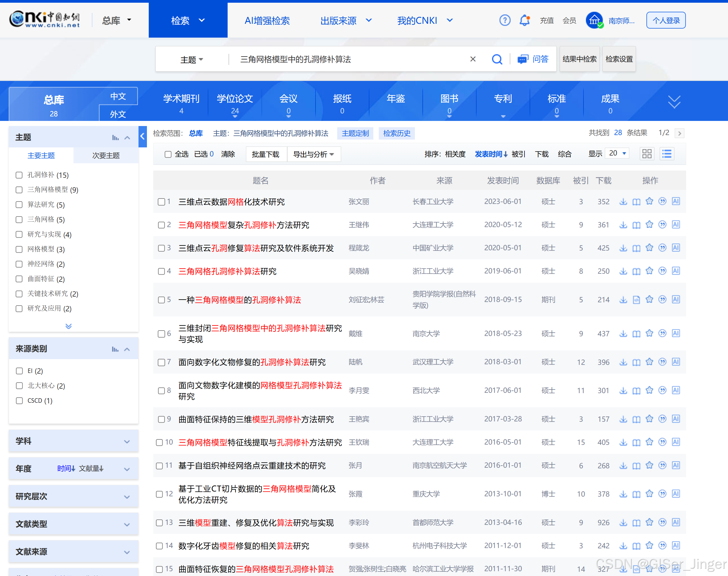The image size is (728, 576).
Task: Click the help question mark icon
Action: pyautogui.click(x=505, y=20)
